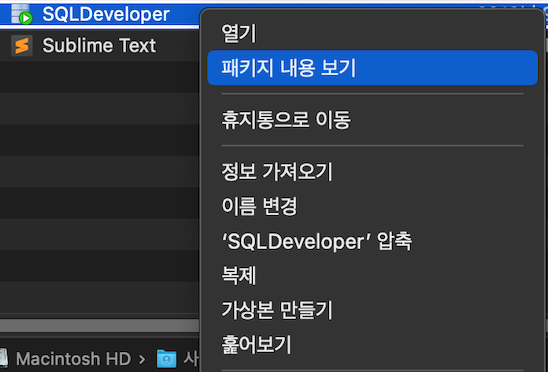Image resolution: width=548 pixels, height=372 pixels.
Task: Click the horizontal scrollbar in Finder list
Action: tap(100, 326)
